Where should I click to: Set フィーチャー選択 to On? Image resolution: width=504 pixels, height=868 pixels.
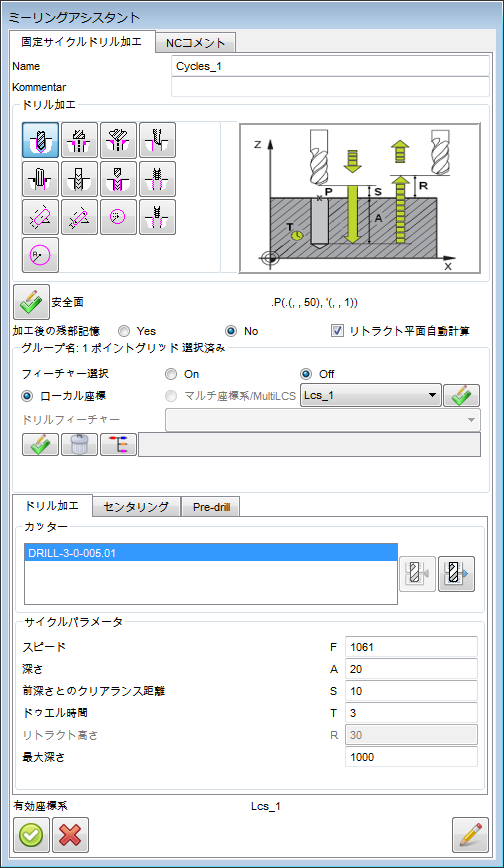click(171, 374)
